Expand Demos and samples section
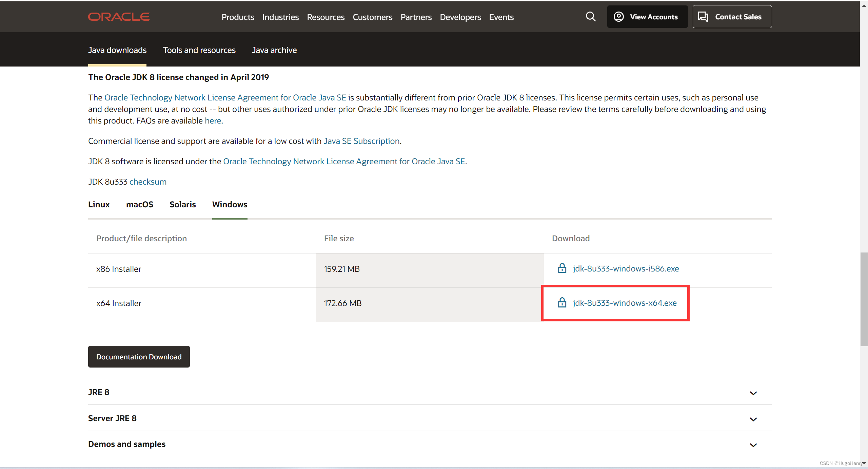Image resolution: width=868 pixels, height=469 pixels. coord(753,445)
